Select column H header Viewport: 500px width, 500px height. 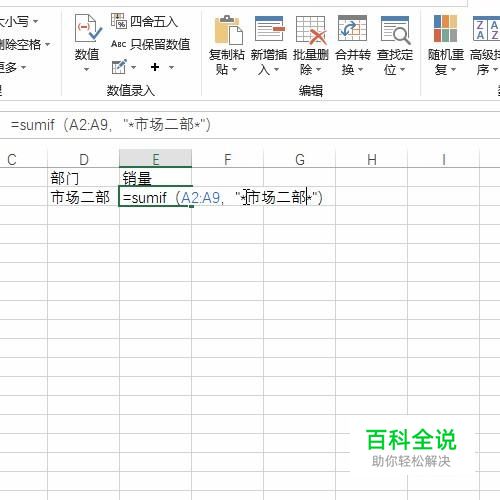coord(372,159)
